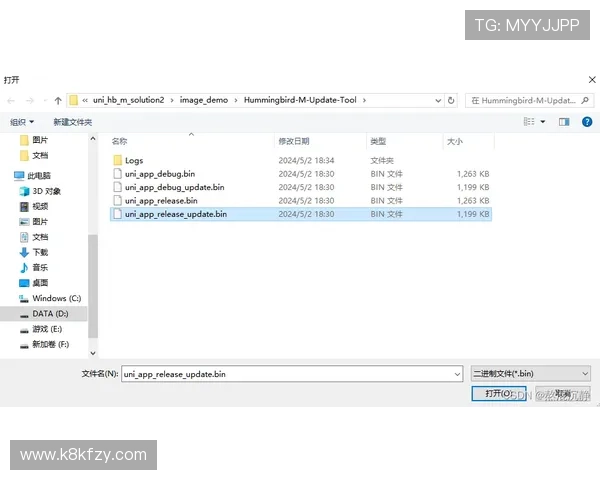Sort by the 修改日期 column header
Image resolution: width=600 pixels, height=480 pixels.
tap(293, 141)
